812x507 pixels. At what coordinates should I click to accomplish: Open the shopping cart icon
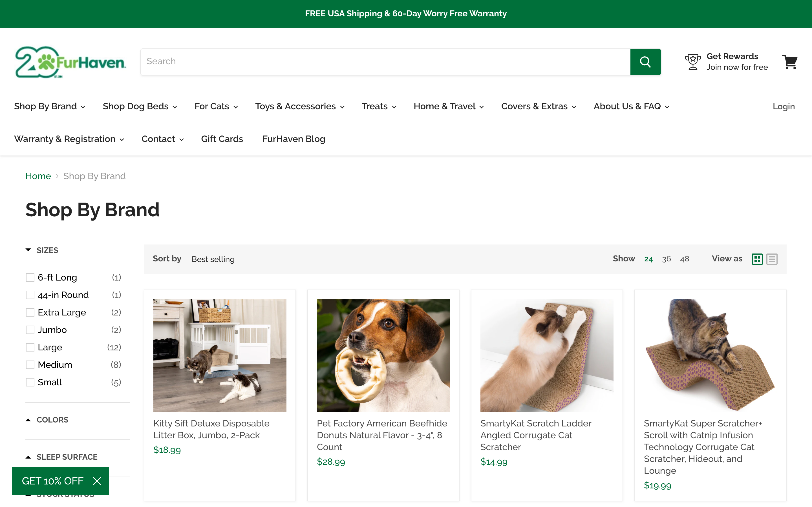[790, 62]
